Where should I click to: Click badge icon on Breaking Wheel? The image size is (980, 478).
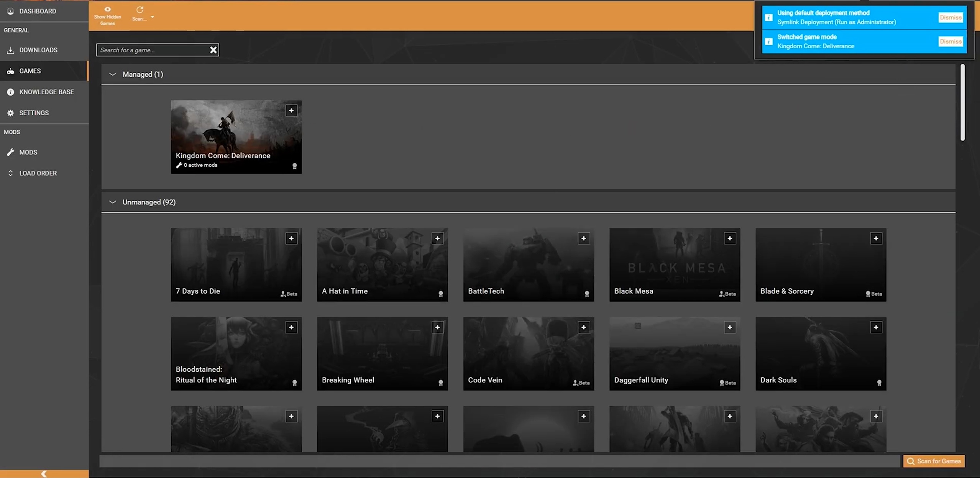point(441,383)
